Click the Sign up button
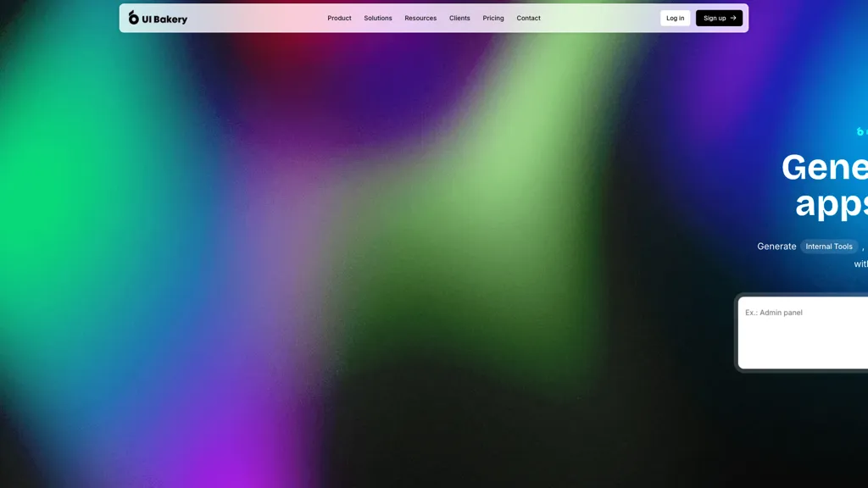This screenshot has width=868, height=488. [x=719, y=19]
